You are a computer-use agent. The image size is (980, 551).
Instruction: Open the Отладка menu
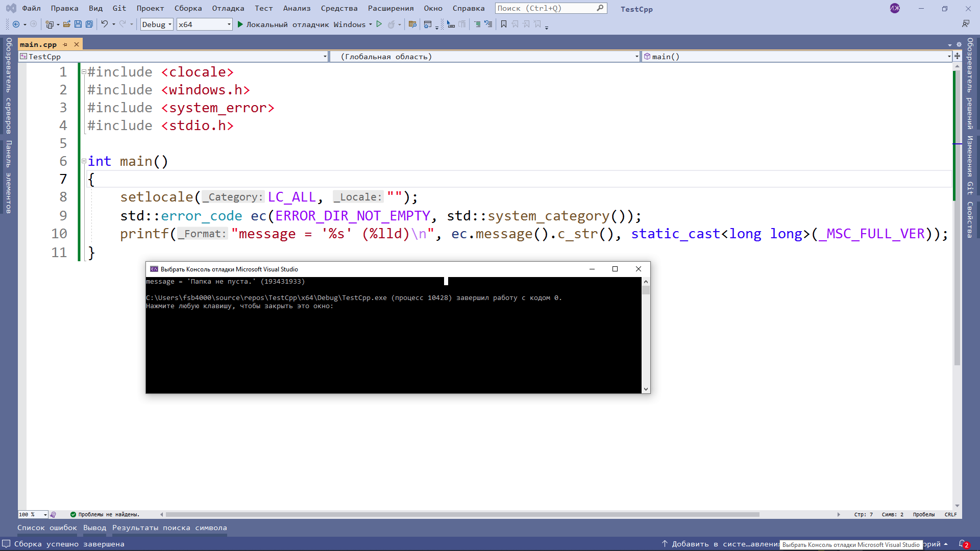(x=228, y=8)
